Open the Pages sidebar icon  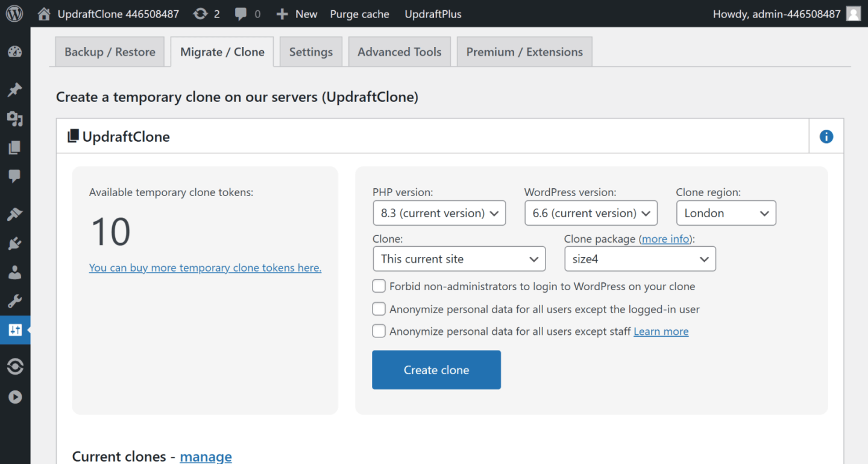coord(15,147)
